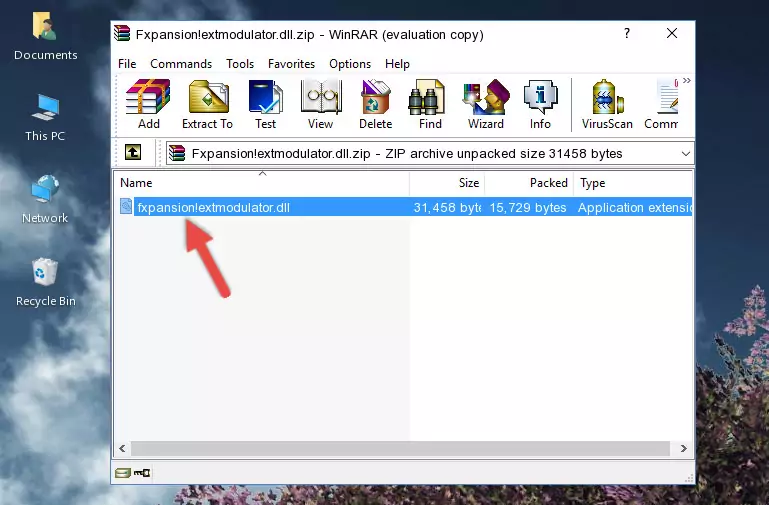Open the Find binoculars tool
Screen dimensions: 769x505
[430, 104]
